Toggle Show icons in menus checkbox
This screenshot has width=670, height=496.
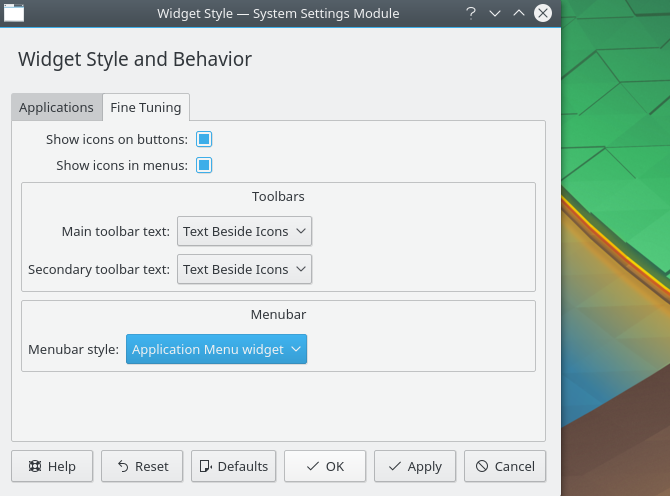click(x=204, y=165)
